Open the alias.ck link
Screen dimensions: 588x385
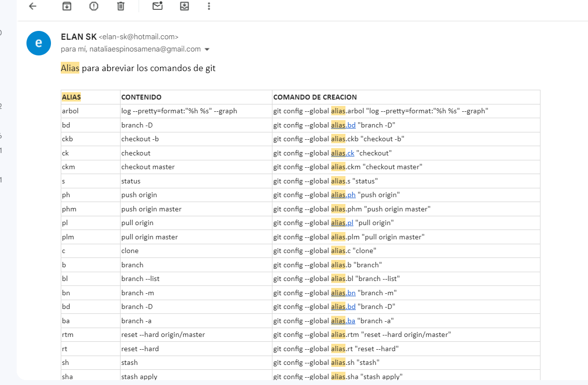pos(343,153)
